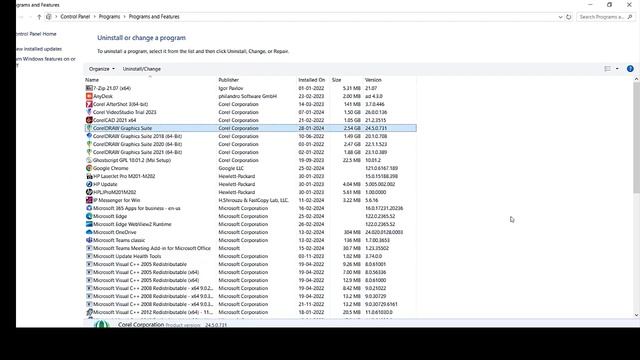Sort by the Size column header
The height and width of the screenshot is (360, 640).
[x=336, y=80]
